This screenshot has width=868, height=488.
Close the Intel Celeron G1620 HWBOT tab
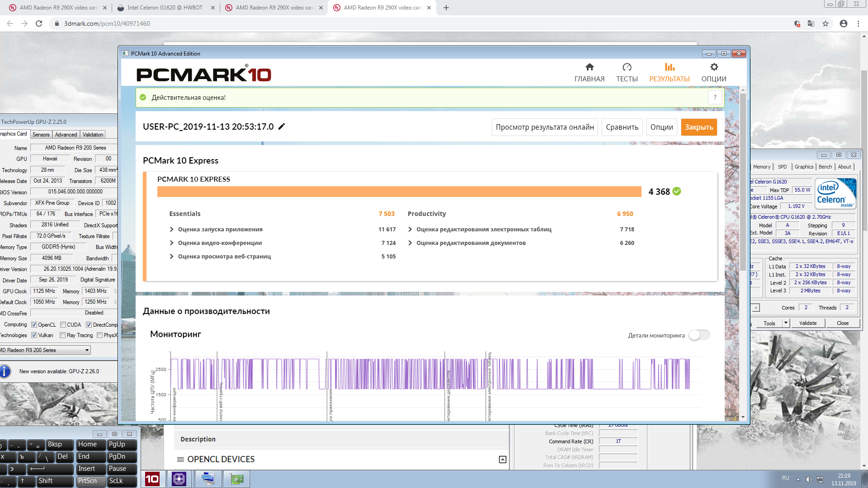(213, 8)
